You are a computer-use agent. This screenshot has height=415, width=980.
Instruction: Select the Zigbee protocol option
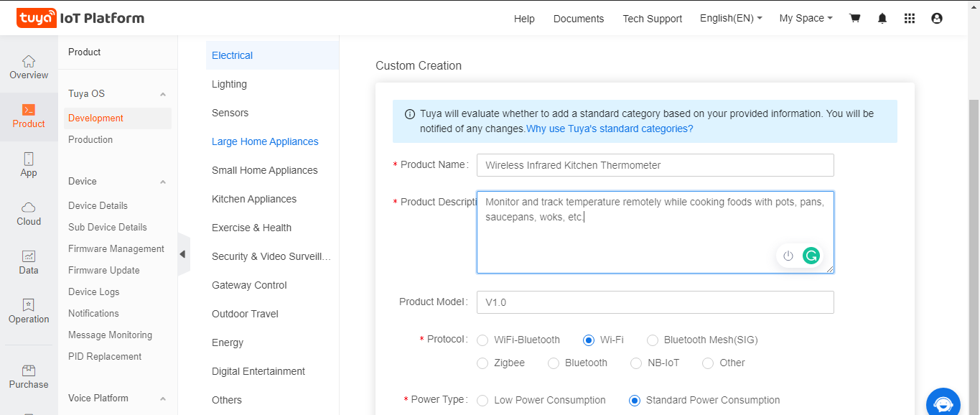pos(482,363)
